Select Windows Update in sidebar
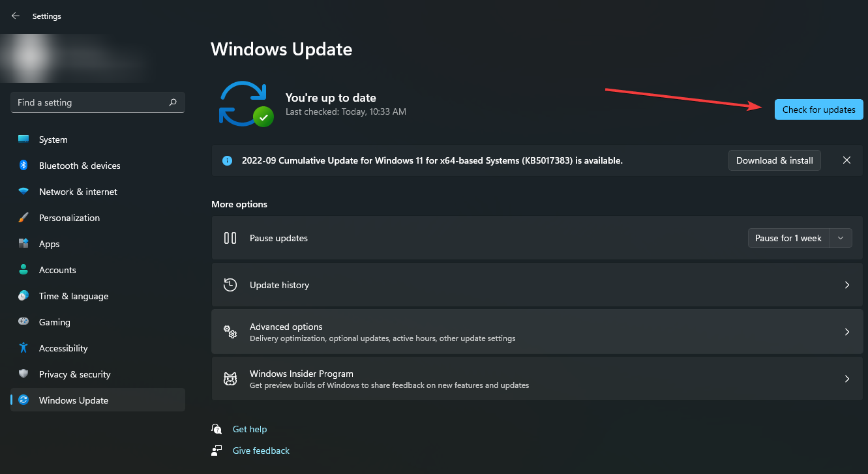Viewport: 868px width, 474px height. [98, 400]
